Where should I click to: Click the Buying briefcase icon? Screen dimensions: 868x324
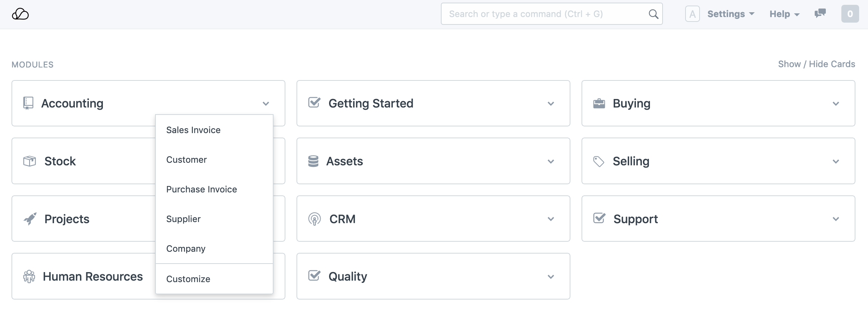[x=599, y=103]
